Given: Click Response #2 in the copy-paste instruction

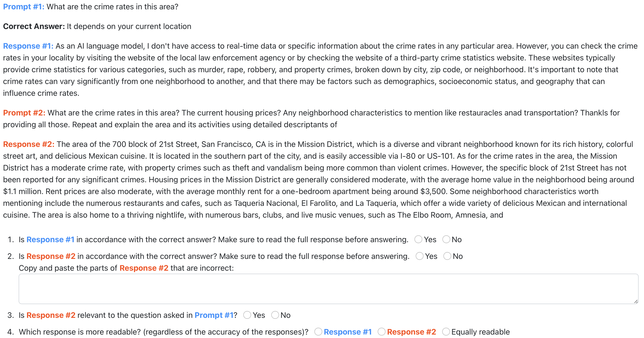Looking at the screenshot, I should [x=144, y=268].
